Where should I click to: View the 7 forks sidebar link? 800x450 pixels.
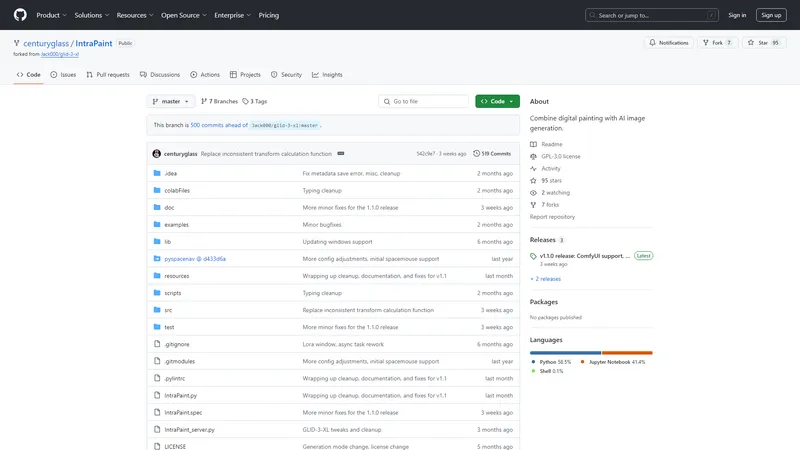point(544,205)
